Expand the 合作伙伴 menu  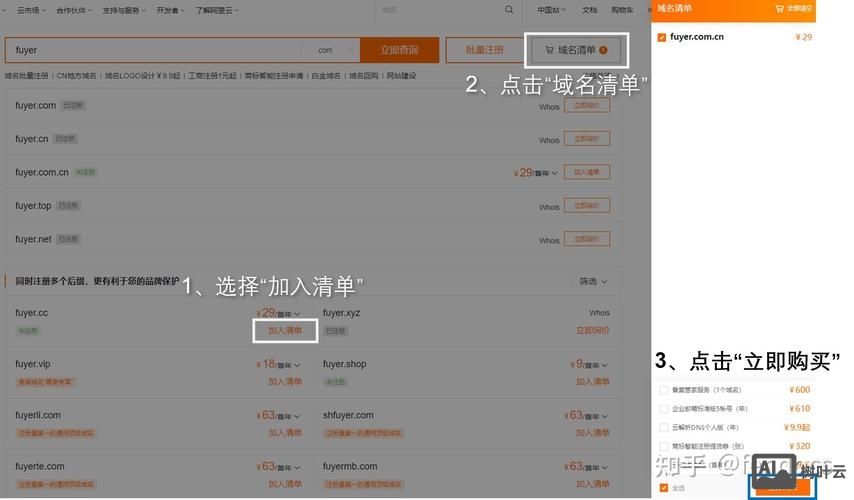(74, 10)
